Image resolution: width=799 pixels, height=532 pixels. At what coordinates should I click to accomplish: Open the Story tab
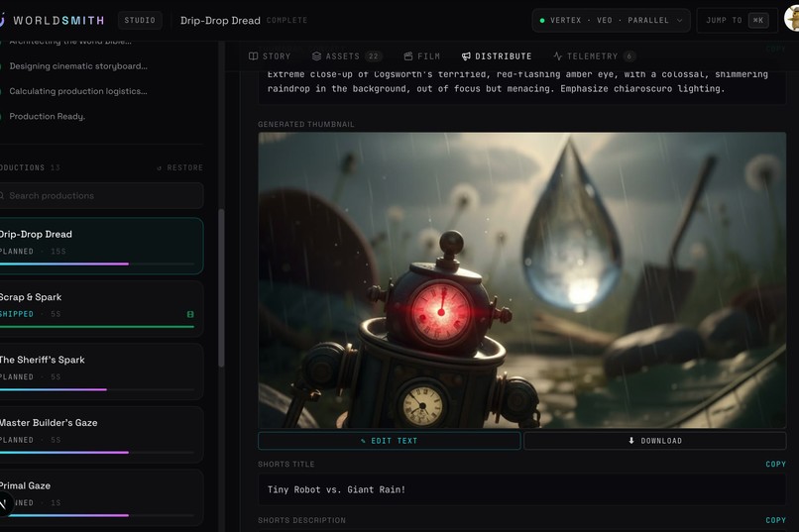pos(270,56)
